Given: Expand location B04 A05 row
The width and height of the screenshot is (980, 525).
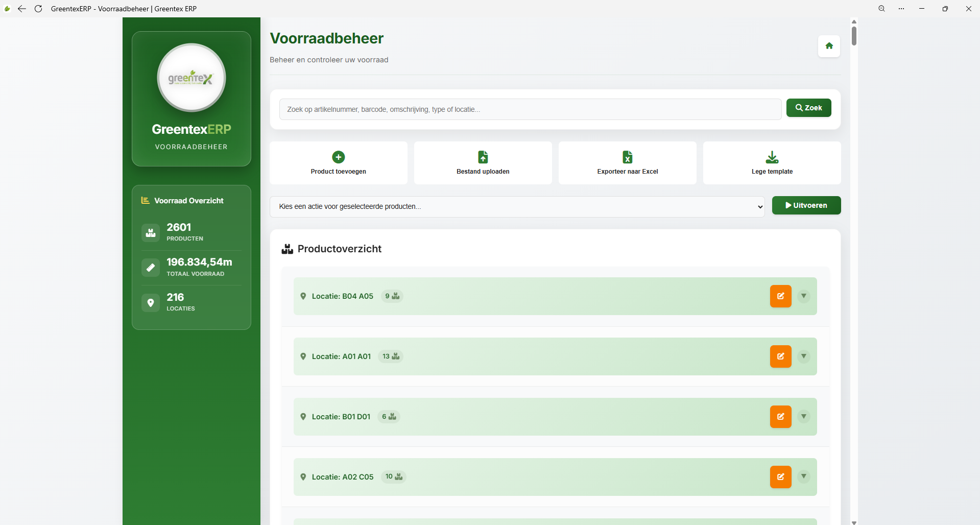Looking at the screenshot, I should click(803, 296).
